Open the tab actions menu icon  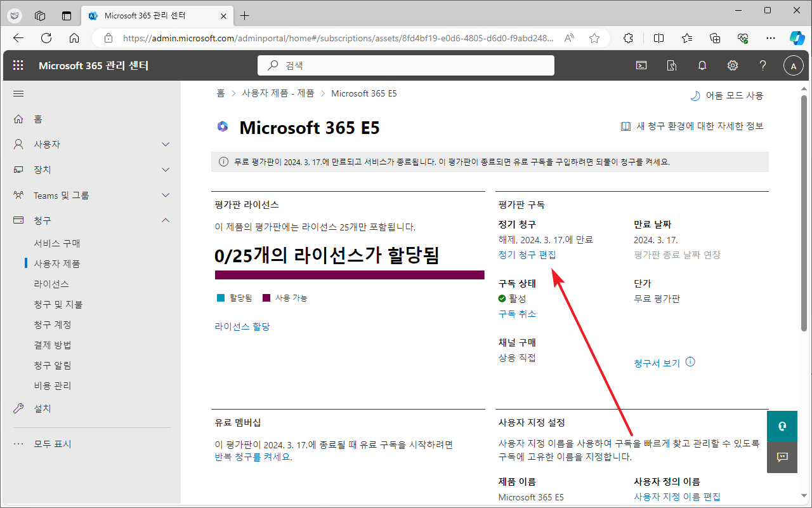(67, 15)
